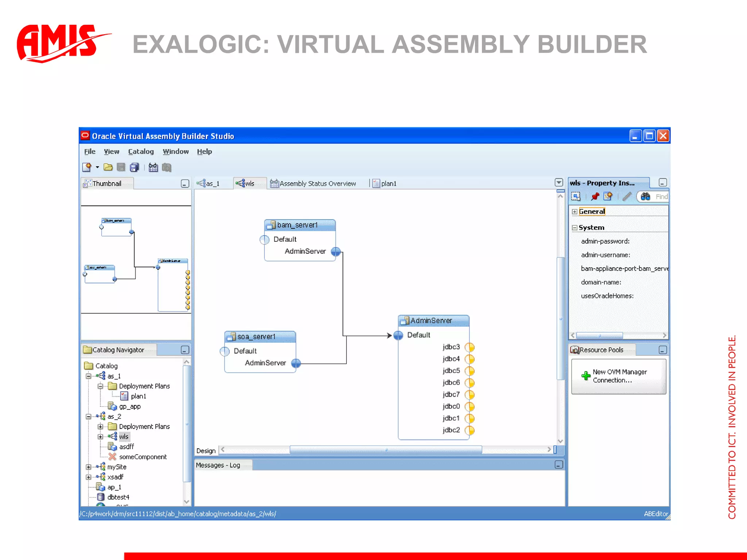Collapse Deployment Plans under as_1
The image size is (747, 560).
click(x=100, y=386)
